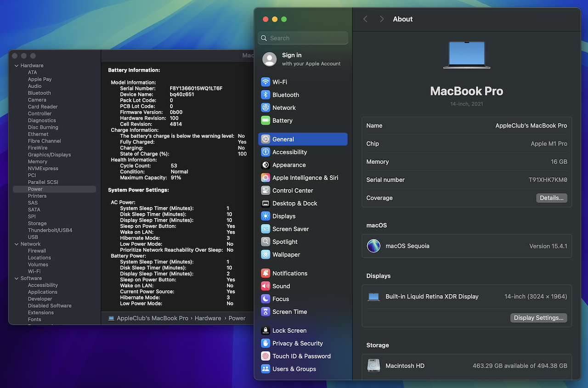Click the Accessibility icon in Settings sidebar
Image resolution: width=588 pixels, height=388 pixels.
pos(266,152)
